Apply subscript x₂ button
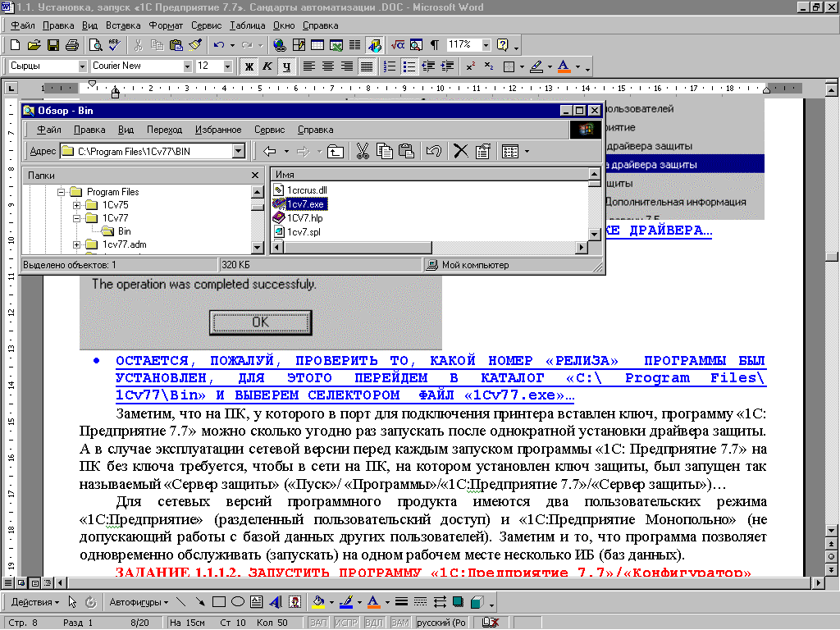The height and width of the screenshot is (630, 840). point(489,66)
